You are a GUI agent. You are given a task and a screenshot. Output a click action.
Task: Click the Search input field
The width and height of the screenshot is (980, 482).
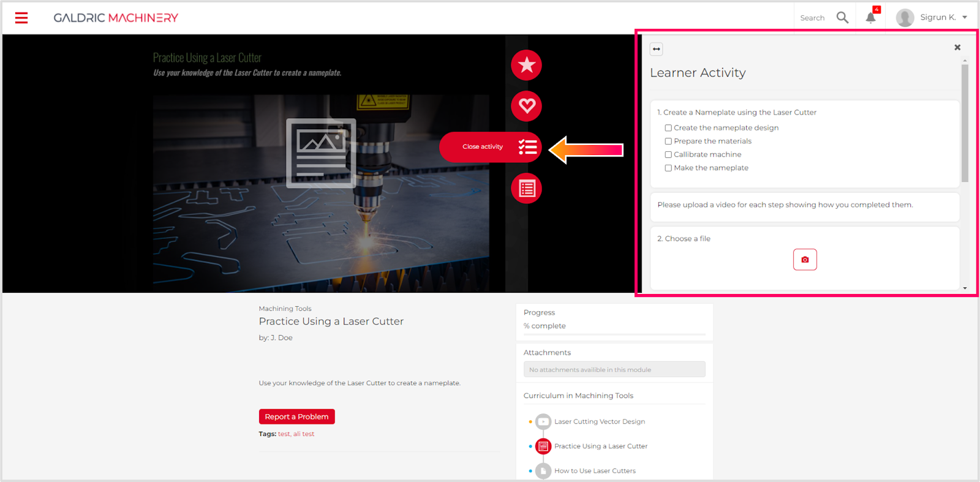[813, 18]
